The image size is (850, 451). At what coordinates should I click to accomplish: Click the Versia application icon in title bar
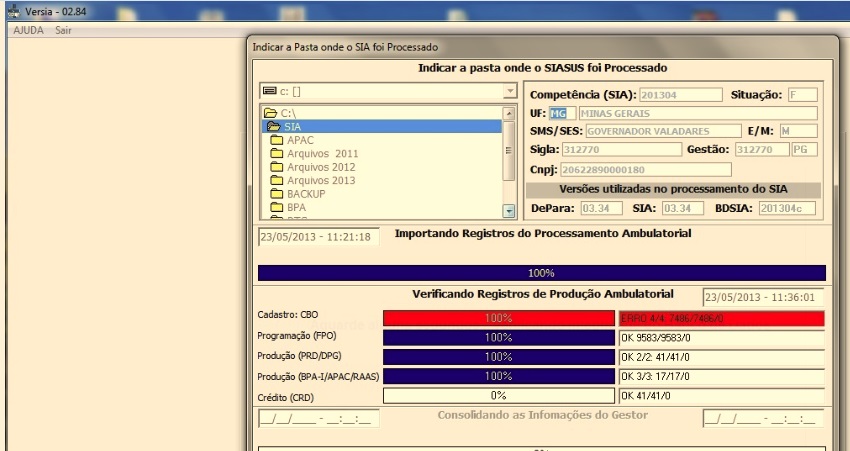tap(13, 10)
